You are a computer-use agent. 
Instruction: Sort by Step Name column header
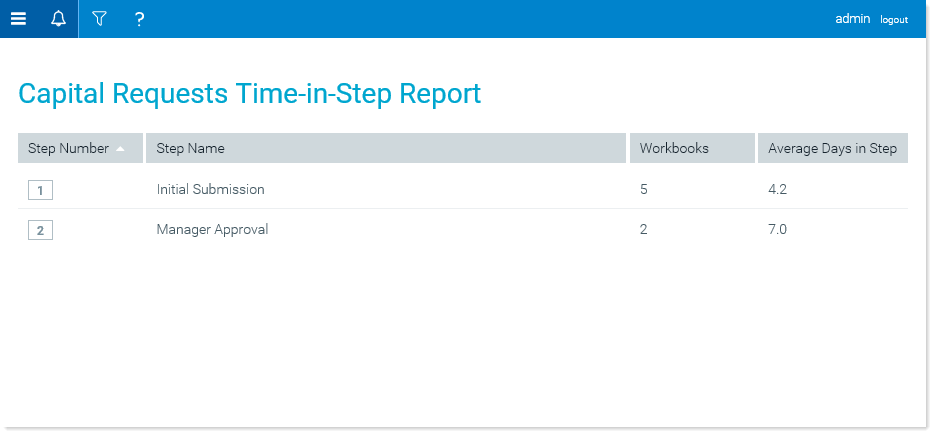(386, 148)
